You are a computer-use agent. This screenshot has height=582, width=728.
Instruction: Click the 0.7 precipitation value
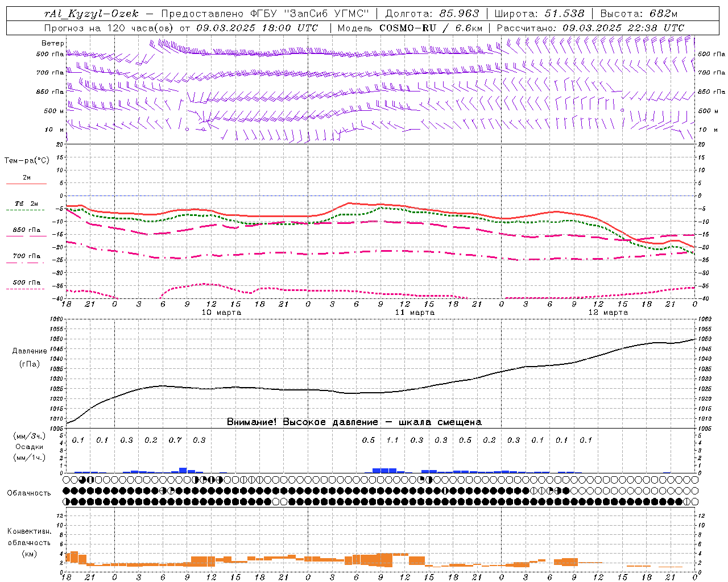(175, 440)
